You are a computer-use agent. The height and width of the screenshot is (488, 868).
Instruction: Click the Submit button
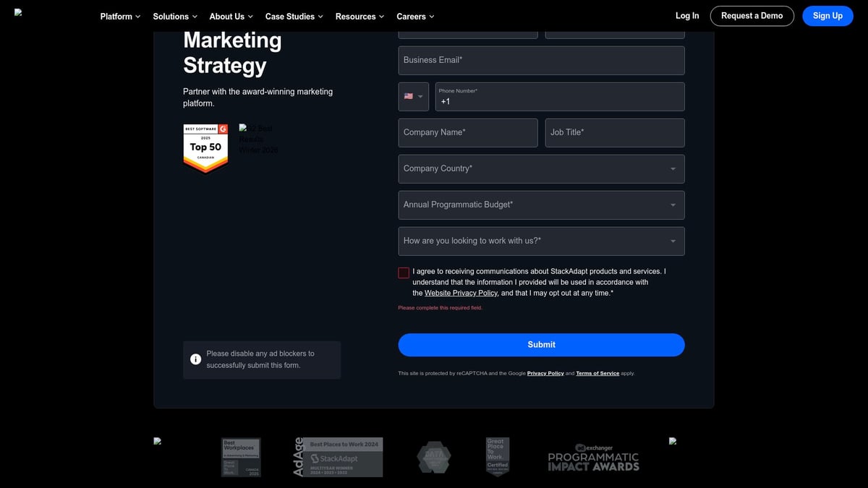tap(541, 345)
